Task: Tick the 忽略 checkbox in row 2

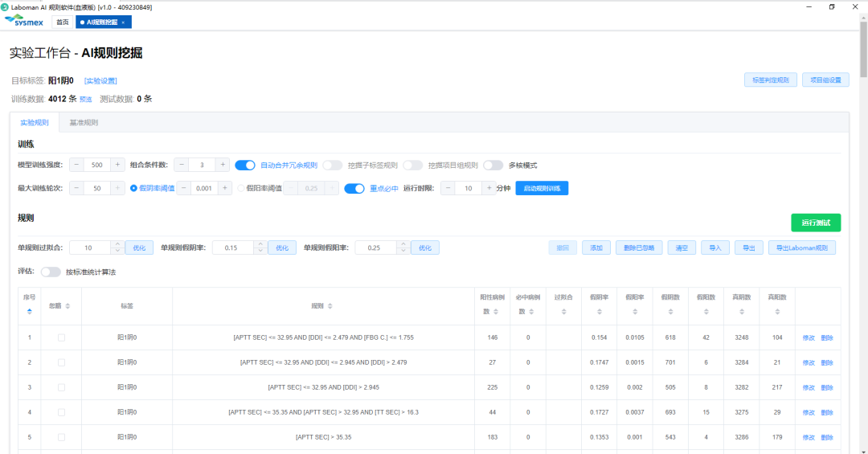Action: tap(61, 362)
